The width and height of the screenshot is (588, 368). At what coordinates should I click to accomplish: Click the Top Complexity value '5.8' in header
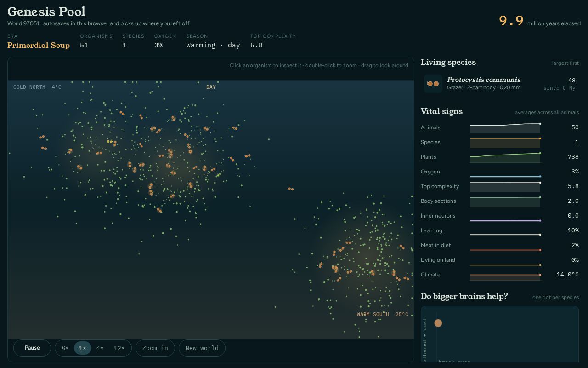pyautogui.click(x=256, y=45)
